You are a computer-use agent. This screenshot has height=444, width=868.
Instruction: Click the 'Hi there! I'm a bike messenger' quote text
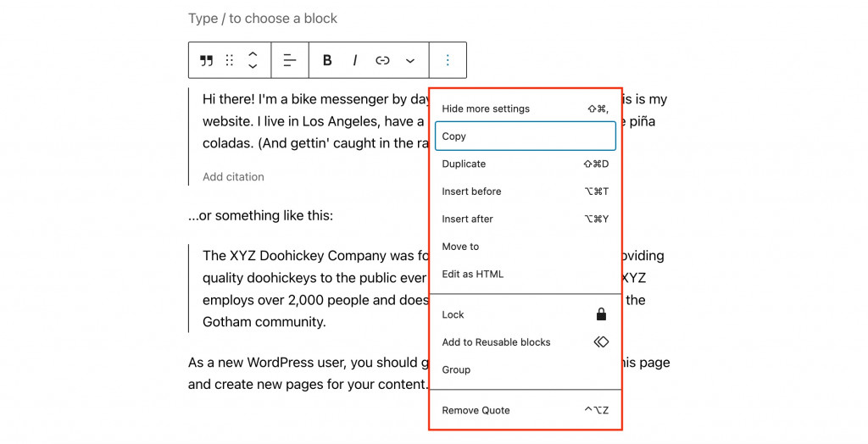click(315, 121)
